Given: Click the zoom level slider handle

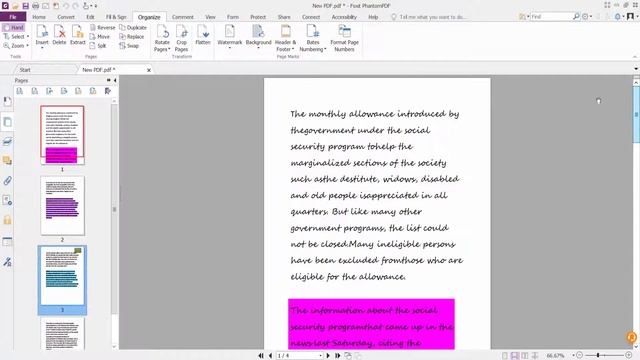Looking at the screenshot, I should [x=598, y=356].
